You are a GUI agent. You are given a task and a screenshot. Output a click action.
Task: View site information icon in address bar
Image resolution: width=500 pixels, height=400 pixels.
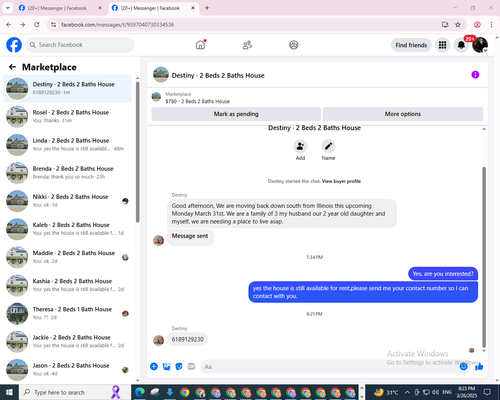pyautogui.click(x=53, y=25)
